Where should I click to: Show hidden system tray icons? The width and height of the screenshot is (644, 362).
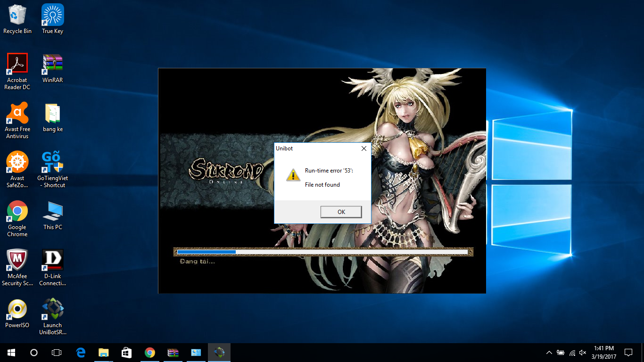point(549,353)
